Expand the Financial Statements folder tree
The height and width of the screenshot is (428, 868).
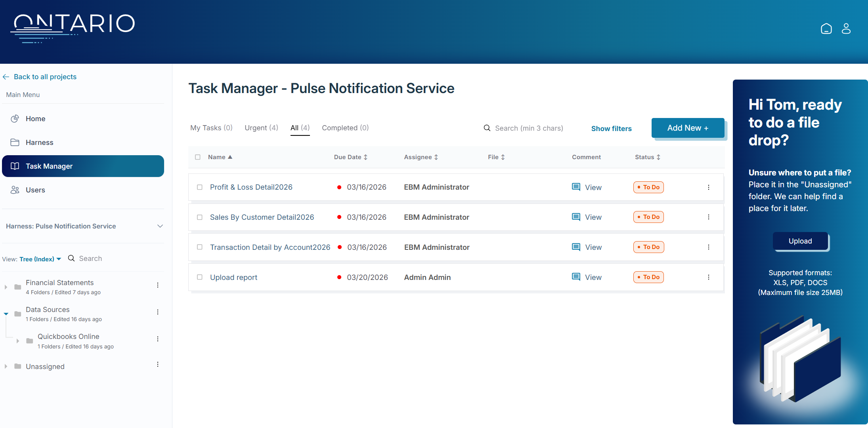tap(6, 287)
